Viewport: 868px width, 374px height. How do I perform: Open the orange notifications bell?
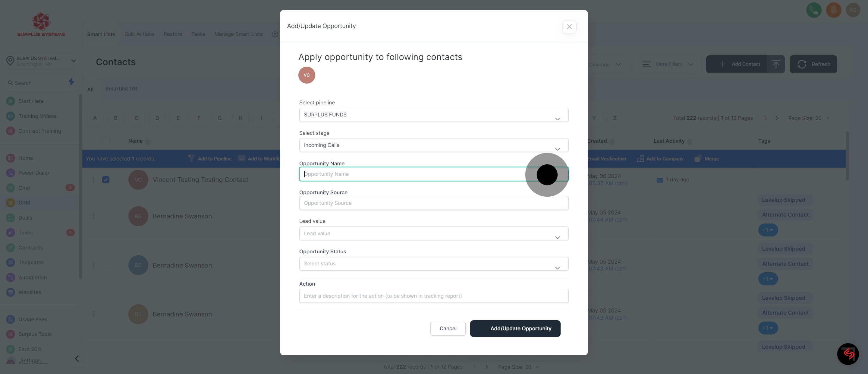click(834, 10)
